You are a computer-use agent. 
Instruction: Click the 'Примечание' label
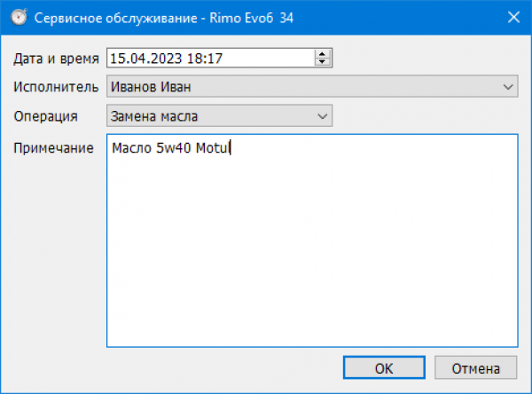[54, 147]
